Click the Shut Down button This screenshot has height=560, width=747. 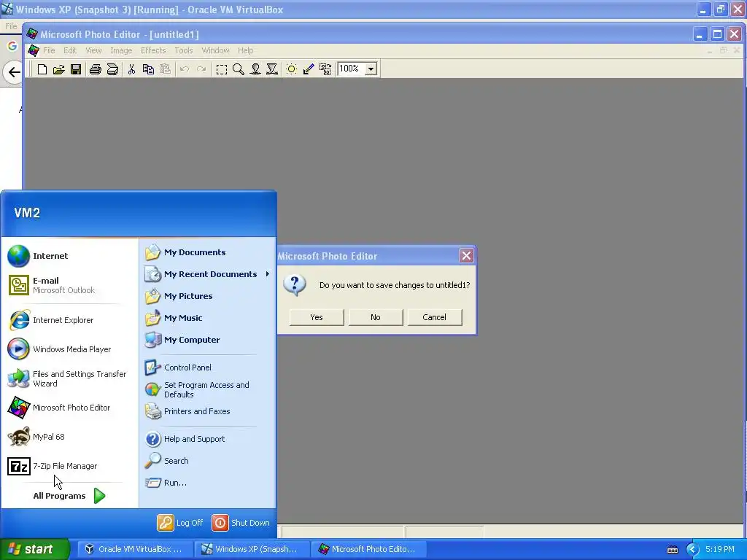pos(241,523)
